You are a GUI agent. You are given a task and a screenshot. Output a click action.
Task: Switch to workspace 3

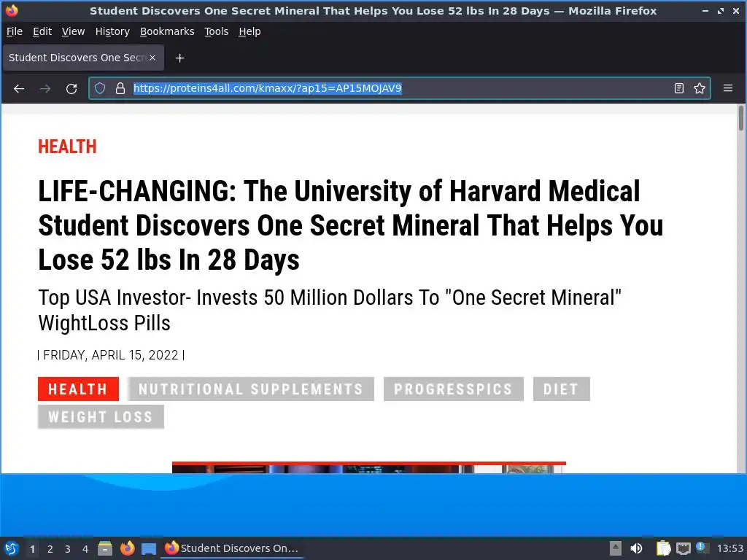pos(68,549)
